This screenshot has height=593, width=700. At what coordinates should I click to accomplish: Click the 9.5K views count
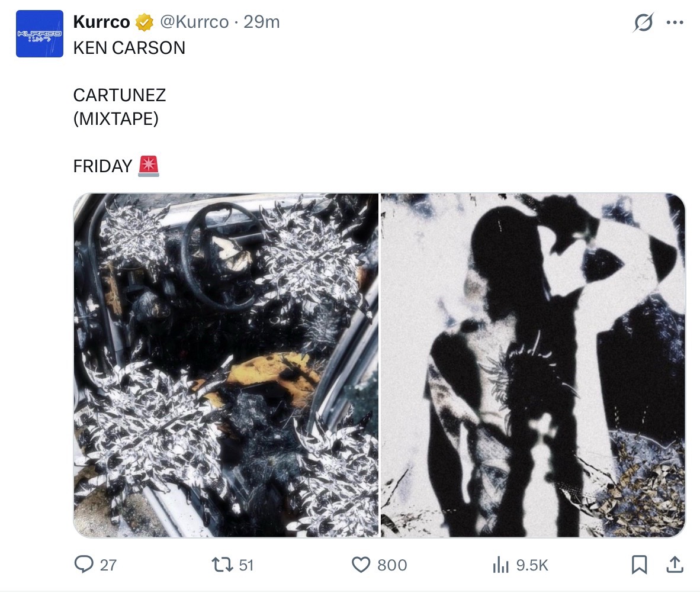click(x=532, y=565)
